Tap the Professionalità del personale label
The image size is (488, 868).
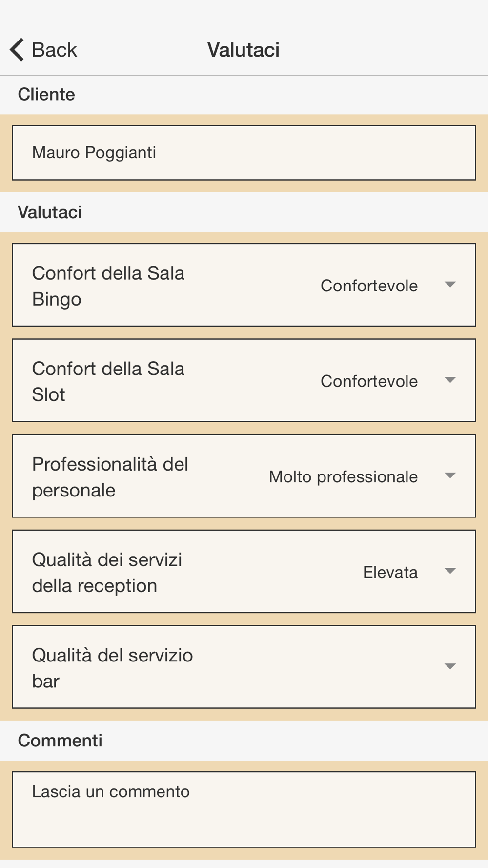[x=110, y=477]
